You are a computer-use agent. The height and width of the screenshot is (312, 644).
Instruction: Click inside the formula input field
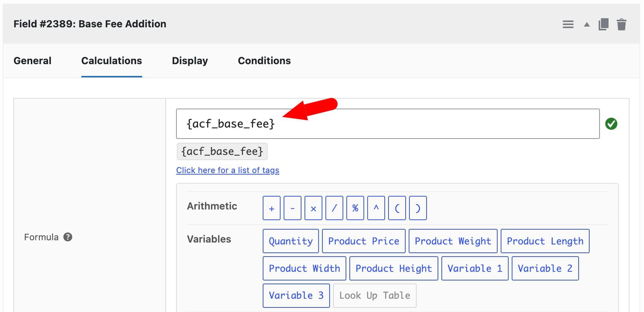tap(388, 124)
